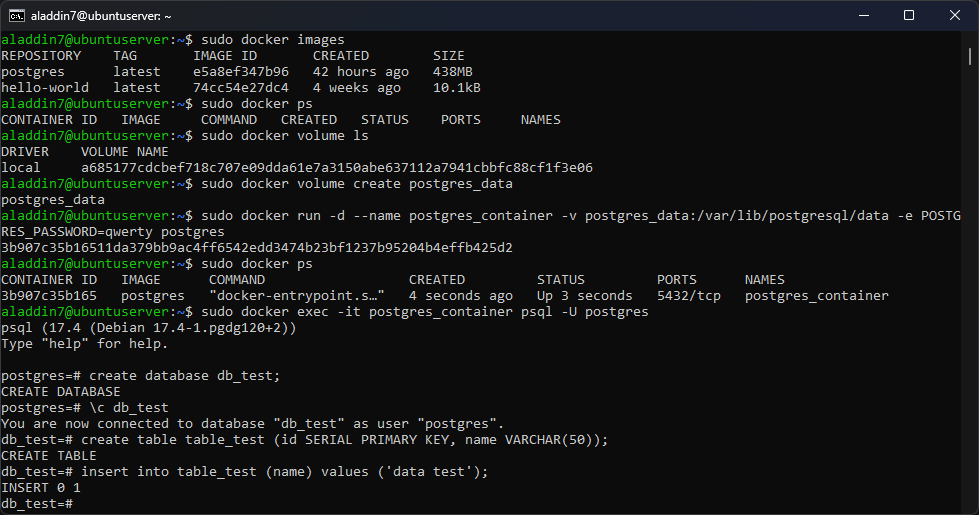Maximize the terminal window
Screen dimensions: 979x515
909,16
